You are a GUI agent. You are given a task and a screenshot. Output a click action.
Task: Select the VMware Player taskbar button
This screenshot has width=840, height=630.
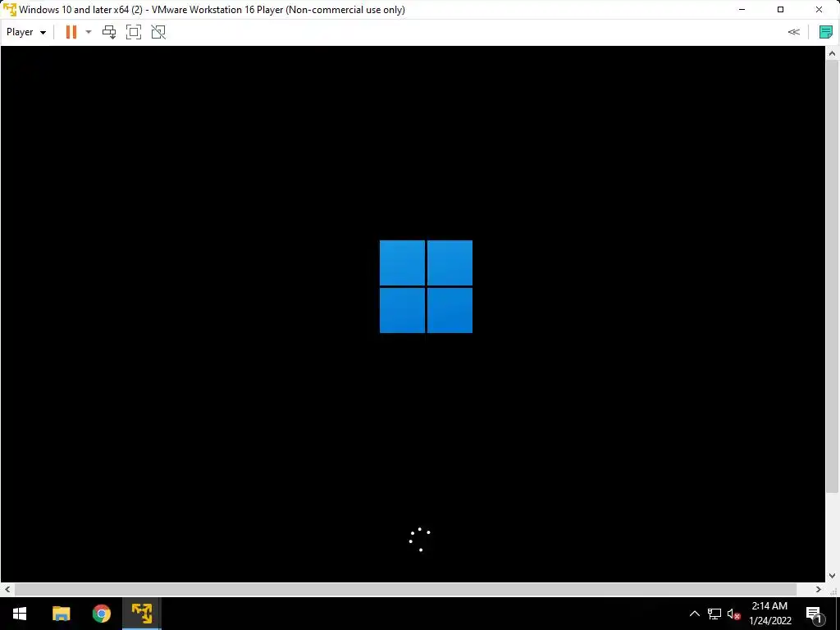[x=142, y=614]
